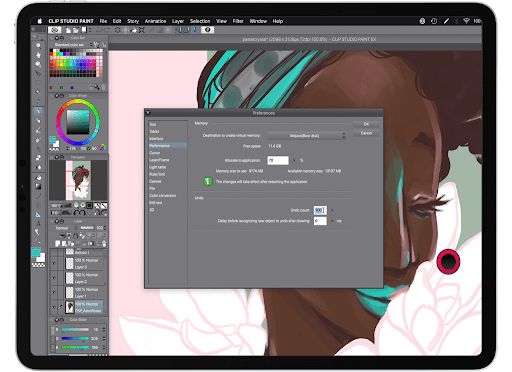Select the Zoom magnifier tool
Screen dimensions: 512x372
38,45
